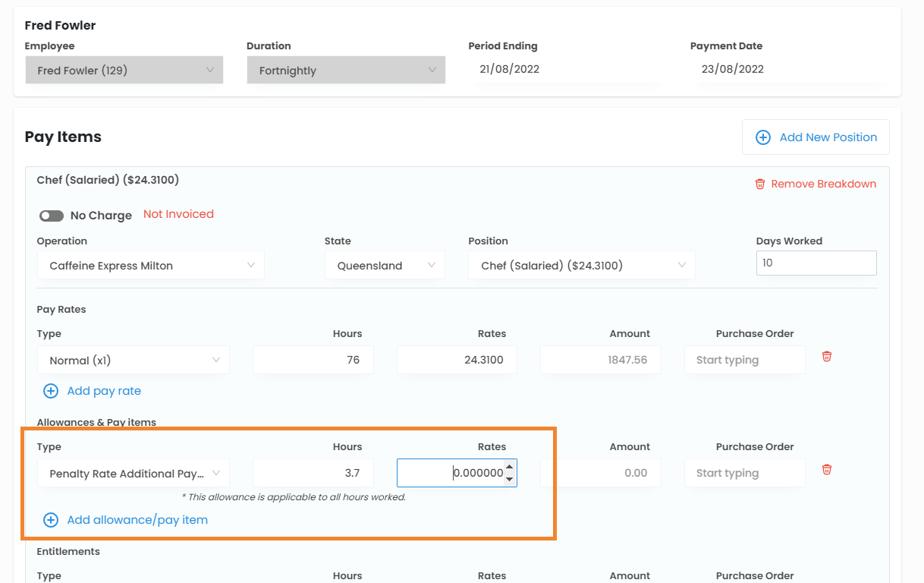This screenshot has width=924, height=583.
Task: Click trash icon next to Remove Breakdown
Action: pos(759,184)
